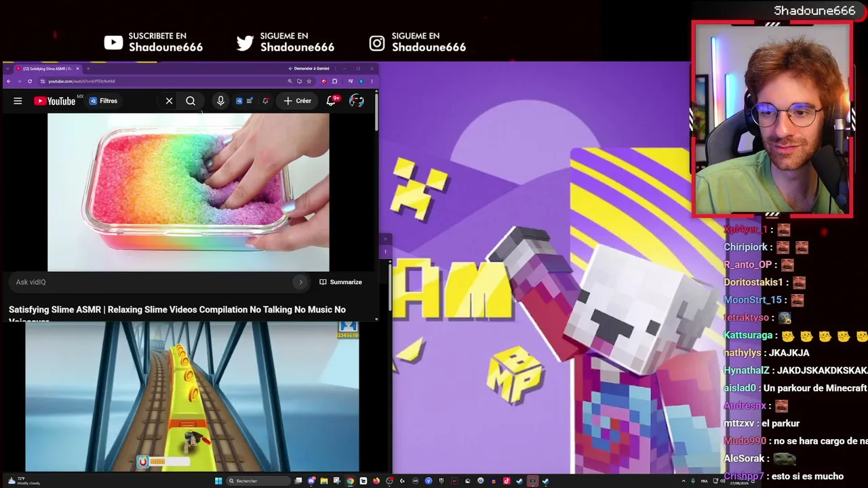Switch to Google Chrome on the taskbar

350,481
